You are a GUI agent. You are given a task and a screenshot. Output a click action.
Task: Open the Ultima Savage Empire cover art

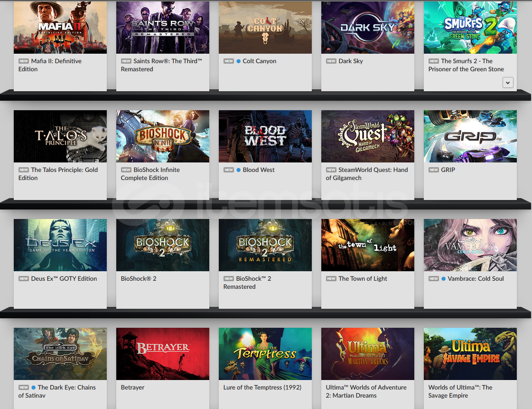[x=470, y=353]
